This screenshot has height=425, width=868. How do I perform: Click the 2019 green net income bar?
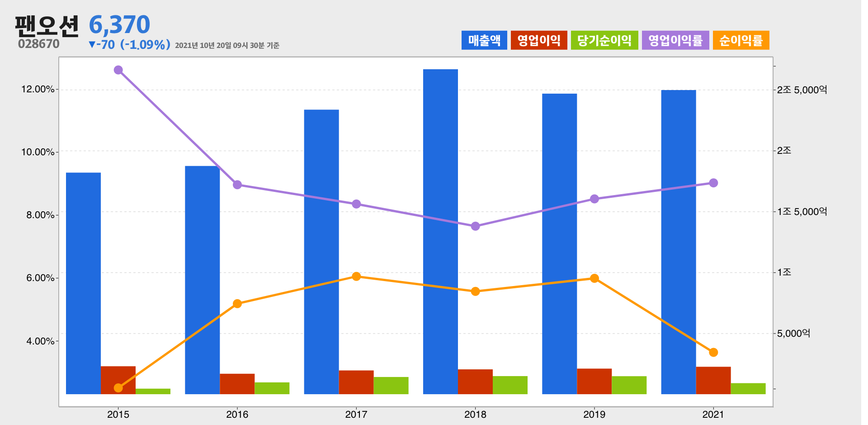point(629,385)
